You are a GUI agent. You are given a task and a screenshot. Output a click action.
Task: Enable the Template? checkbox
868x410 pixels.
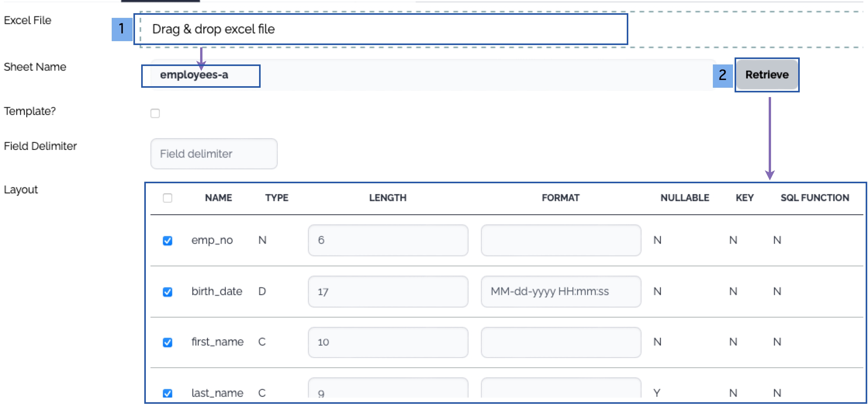[155, 113]
